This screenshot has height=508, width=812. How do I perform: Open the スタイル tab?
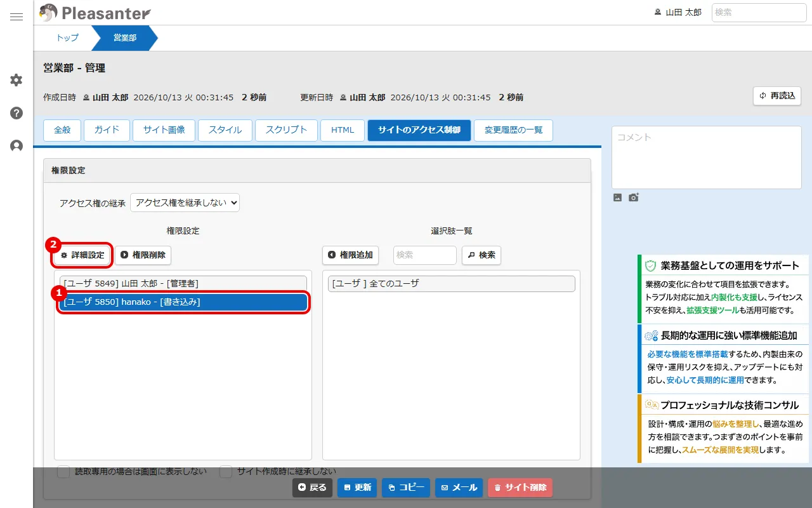(225, 130)
